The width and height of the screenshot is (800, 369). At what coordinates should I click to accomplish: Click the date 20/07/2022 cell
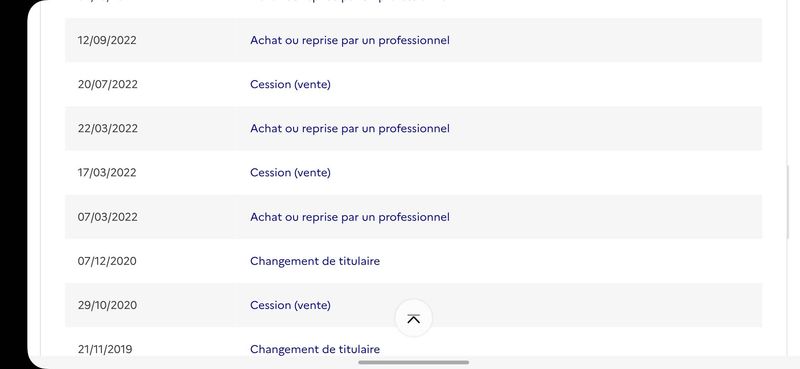[108, 84]
